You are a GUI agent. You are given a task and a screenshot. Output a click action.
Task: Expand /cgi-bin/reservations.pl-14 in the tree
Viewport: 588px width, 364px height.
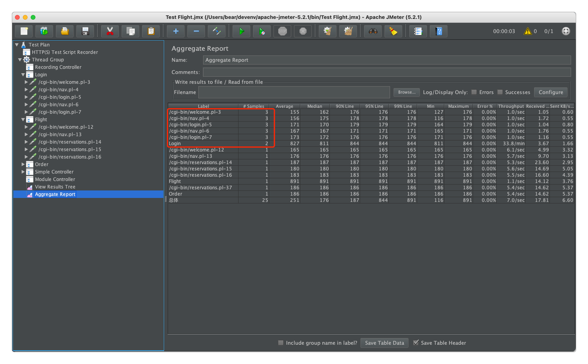click(26, 142)
